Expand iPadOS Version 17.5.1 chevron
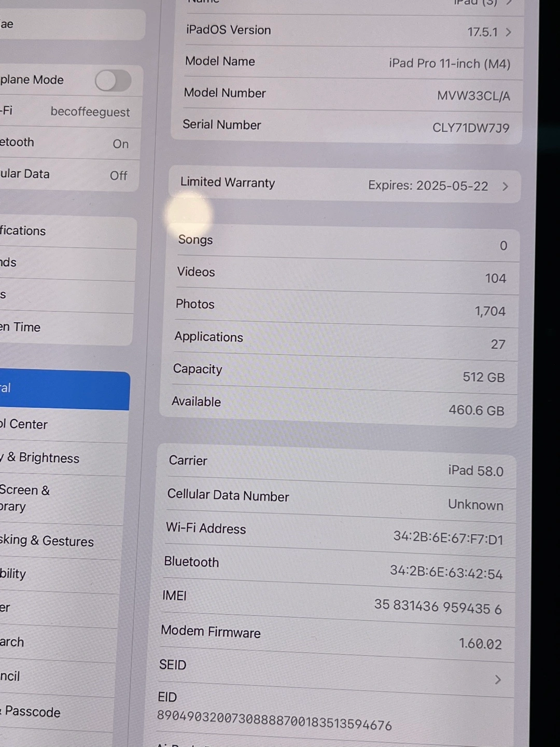Image resolution: width=560 pixels, height=747 pixels. click(509, 32)
